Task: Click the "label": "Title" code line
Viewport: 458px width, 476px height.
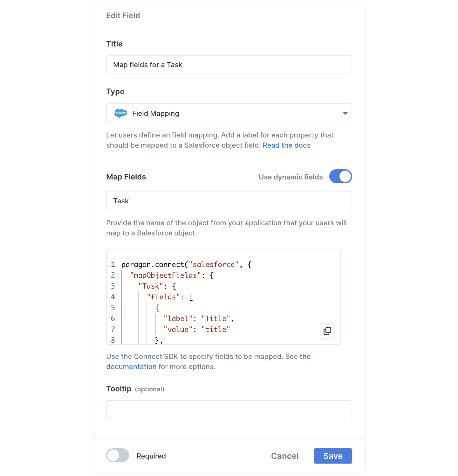Action: pos(199,318)
